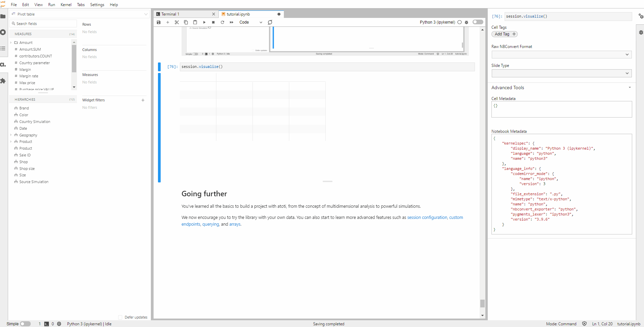This screenshot has height=327, width=644.
Task: Click the Add Tag button
Action: [505, 34]
